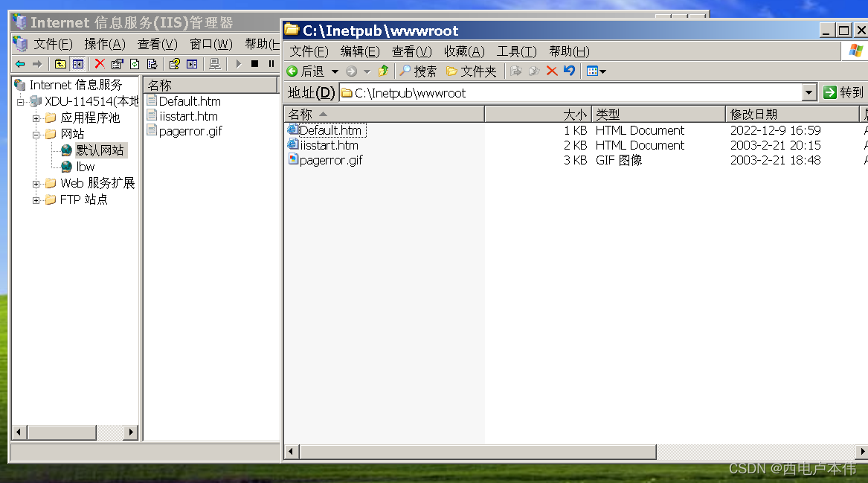Expand the FTP 站点 tree node
Screen dimensions: 868x483
[36, 199]
